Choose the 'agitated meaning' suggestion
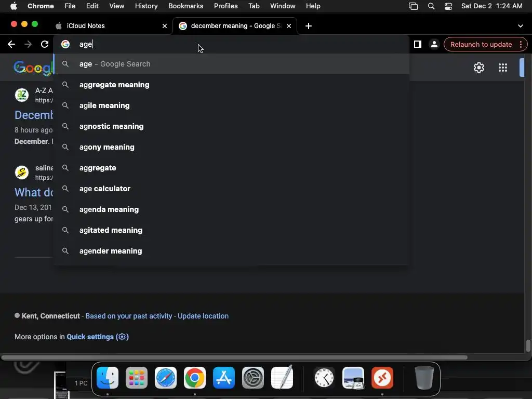This screenshot has height=399, width=532. click(x=231, y=230)
